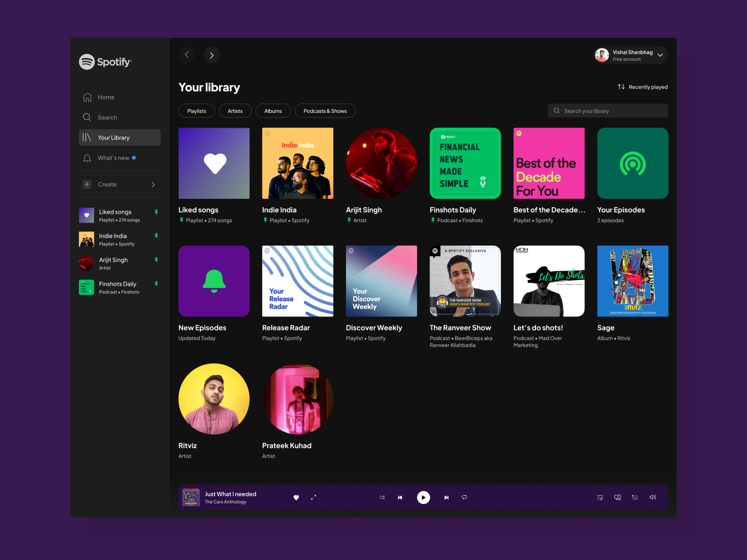747x560 pixels.
Task: Click the Create plus icon
Action: tap(87, 184)
